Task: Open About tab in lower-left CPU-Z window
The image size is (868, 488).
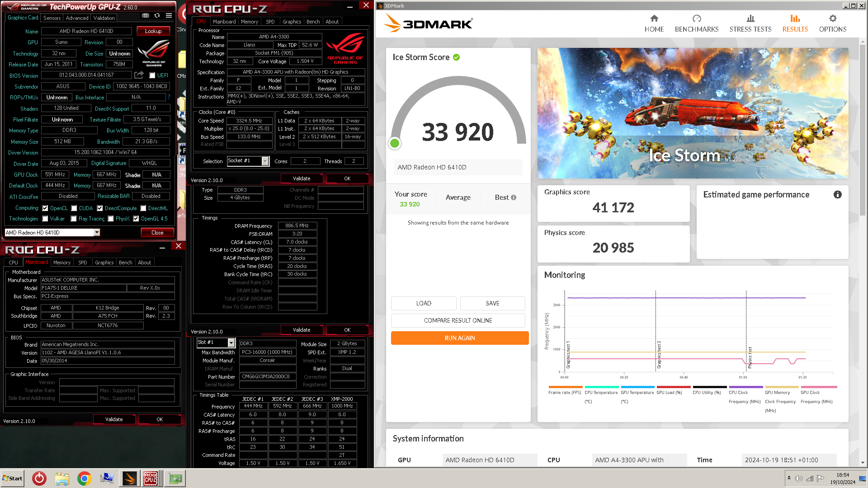Action: (x=145, y=263)
